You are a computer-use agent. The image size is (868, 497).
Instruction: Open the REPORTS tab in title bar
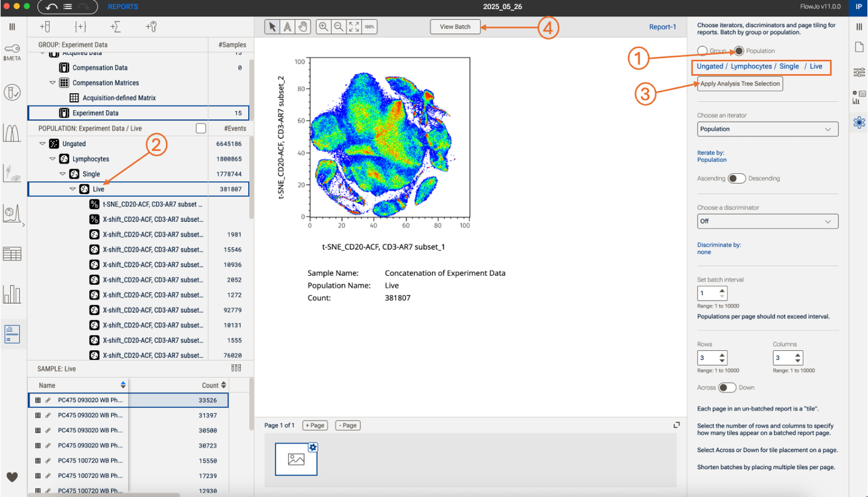pyautogui.click(x=123, y=7)
